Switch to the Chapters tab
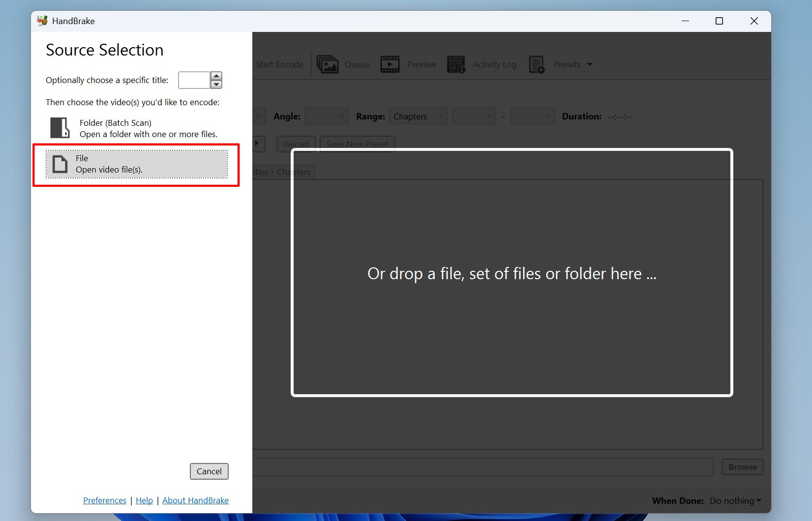The width and height of the screenshot is (812, 521). pyautogui.click(x=293, y=172)
